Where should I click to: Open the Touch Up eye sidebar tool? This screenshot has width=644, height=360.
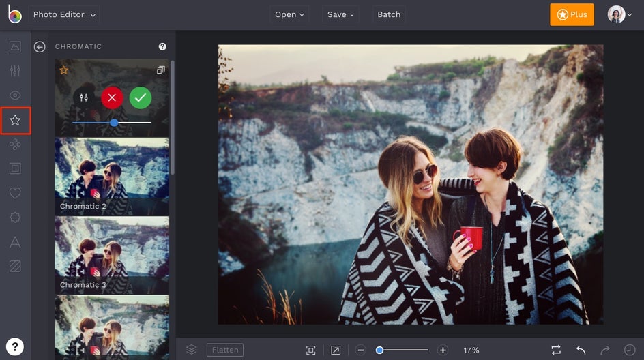tap(15, 95)
